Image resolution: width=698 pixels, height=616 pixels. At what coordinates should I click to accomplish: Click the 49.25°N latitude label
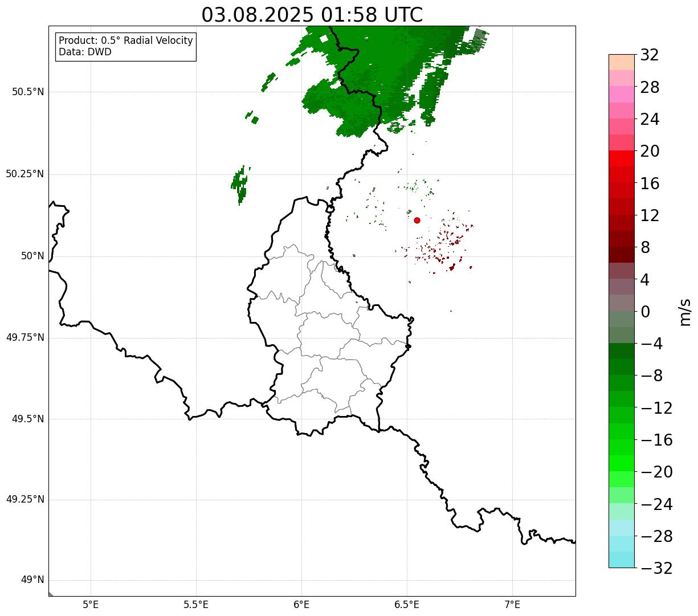[25, 499]
